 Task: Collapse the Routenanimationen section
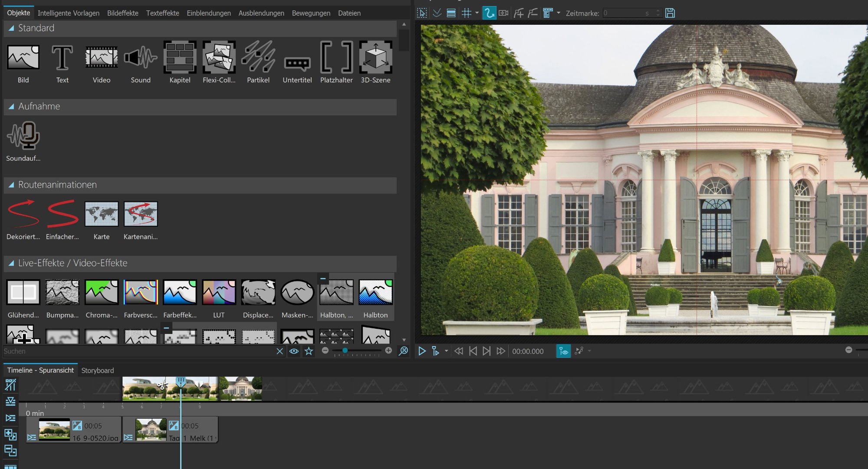(11, 185)
